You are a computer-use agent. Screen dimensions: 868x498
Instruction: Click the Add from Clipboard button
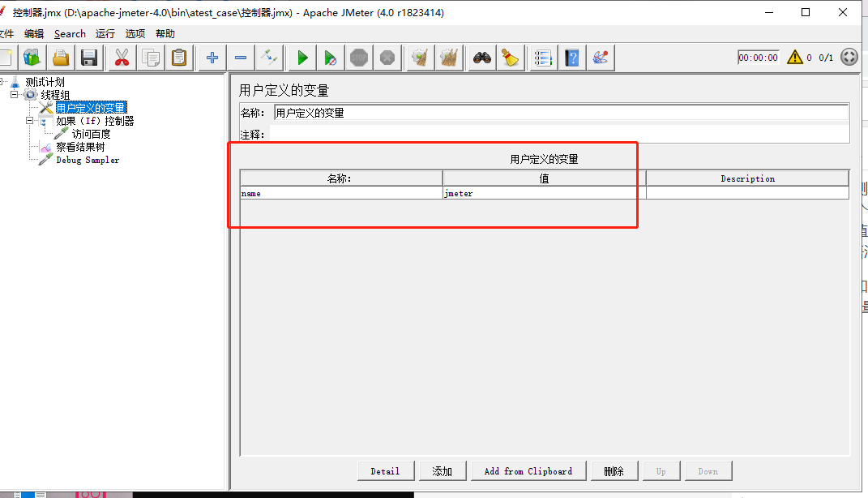click(x=528, y=470)
